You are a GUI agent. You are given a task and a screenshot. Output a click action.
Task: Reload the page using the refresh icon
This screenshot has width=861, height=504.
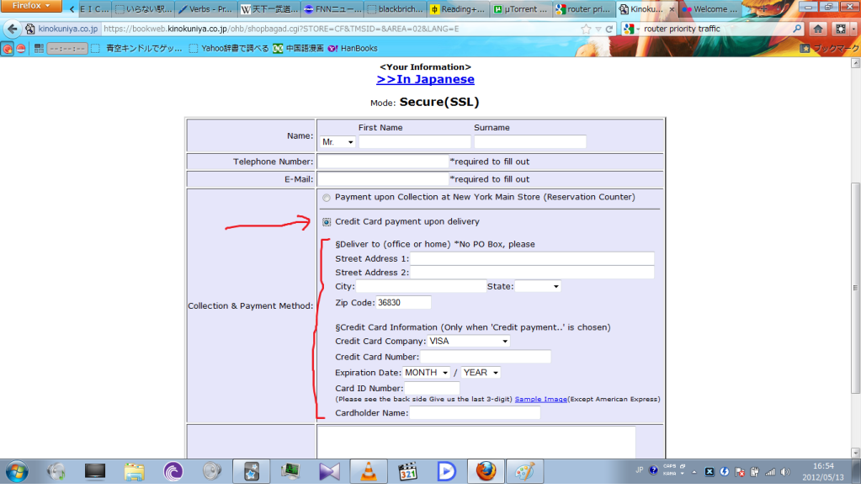coord(609,29)
